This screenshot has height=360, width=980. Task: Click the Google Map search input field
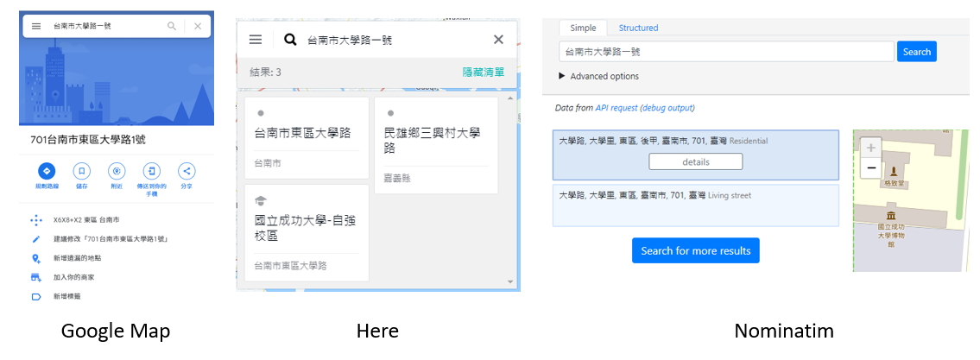[106, 26]
